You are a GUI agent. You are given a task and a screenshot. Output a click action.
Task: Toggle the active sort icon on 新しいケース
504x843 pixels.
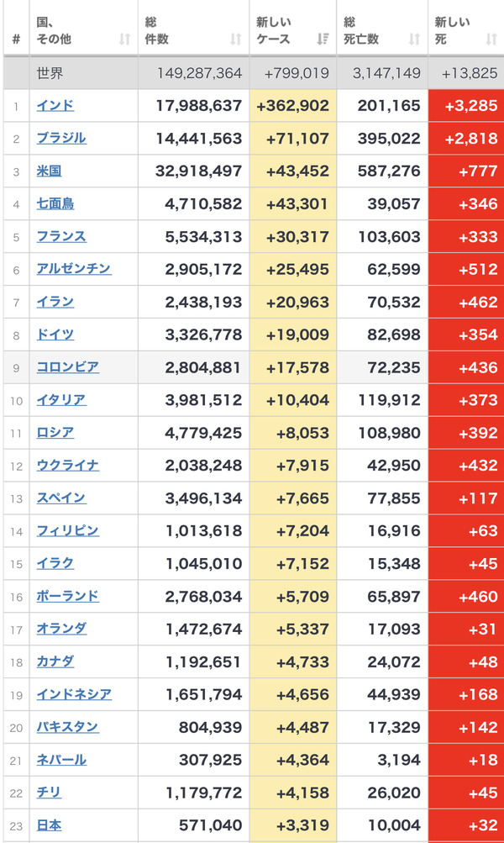tap(323, 39)
